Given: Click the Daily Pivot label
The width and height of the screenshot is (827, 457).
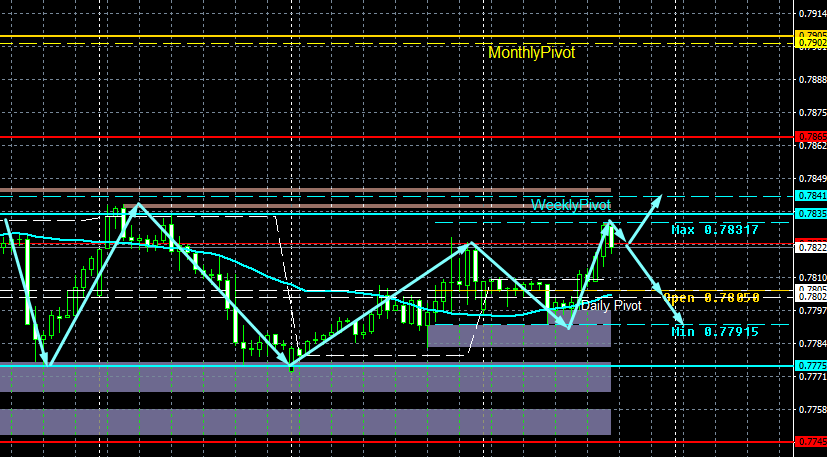Looking at the screenshot, I should pyautogui.click(x=611, y=306).
